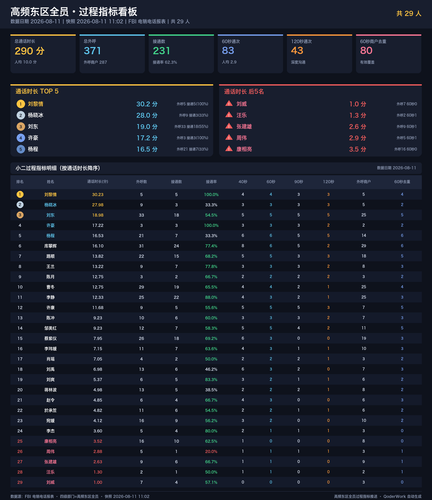
Task: Click the 11.68 duration cell in rank 12 row
Action: click(x=98, y=308)
